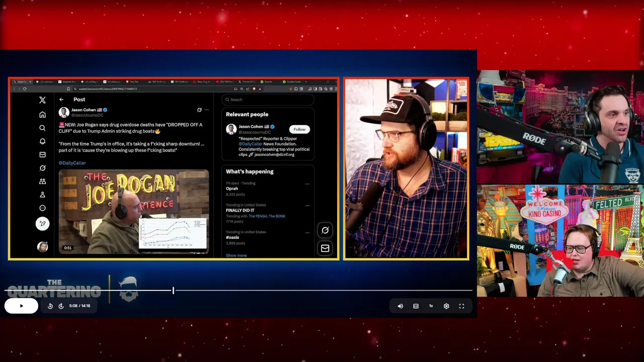Open account avatar at sidebar bottom

(42, 247)
